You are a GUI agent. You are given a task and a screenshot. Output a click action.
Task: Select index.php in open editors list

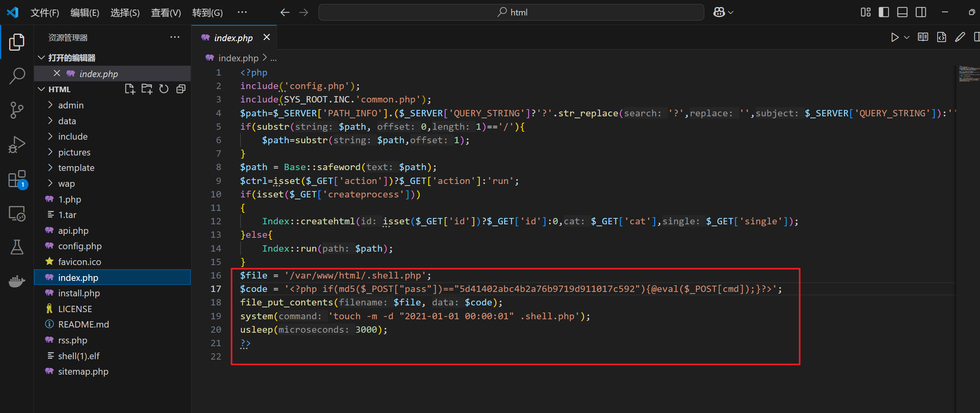(112, 74)
